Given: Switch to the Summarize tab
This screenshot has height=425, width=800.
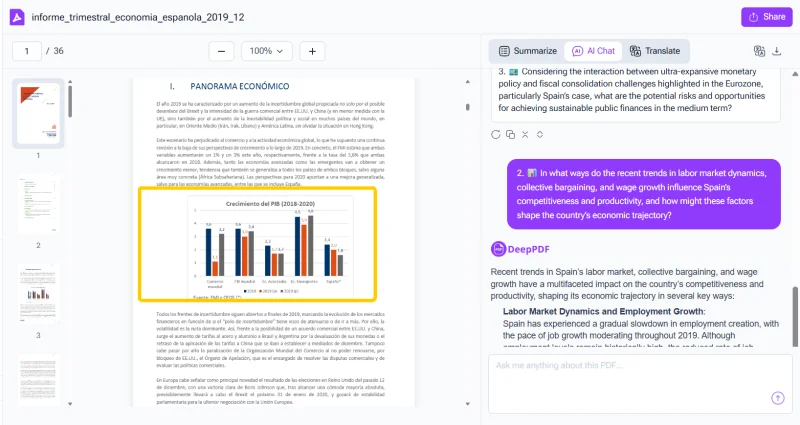Looking at the screenshot, I should 528,51.
